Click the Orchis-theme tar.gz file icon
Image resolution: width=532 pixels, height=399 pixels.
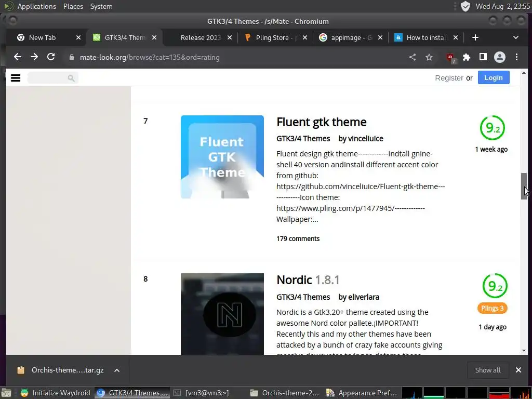pyautogui.click(x=21, y=370)
